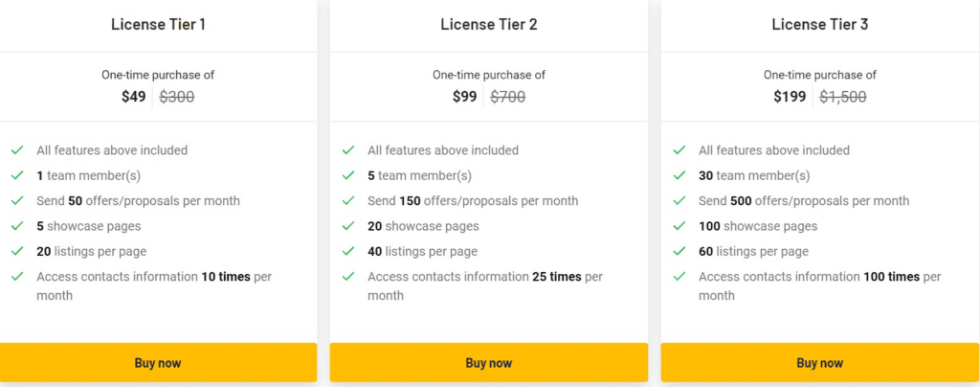
Task: Click the $199 price in Tier 3
Action: coord(790,97)
